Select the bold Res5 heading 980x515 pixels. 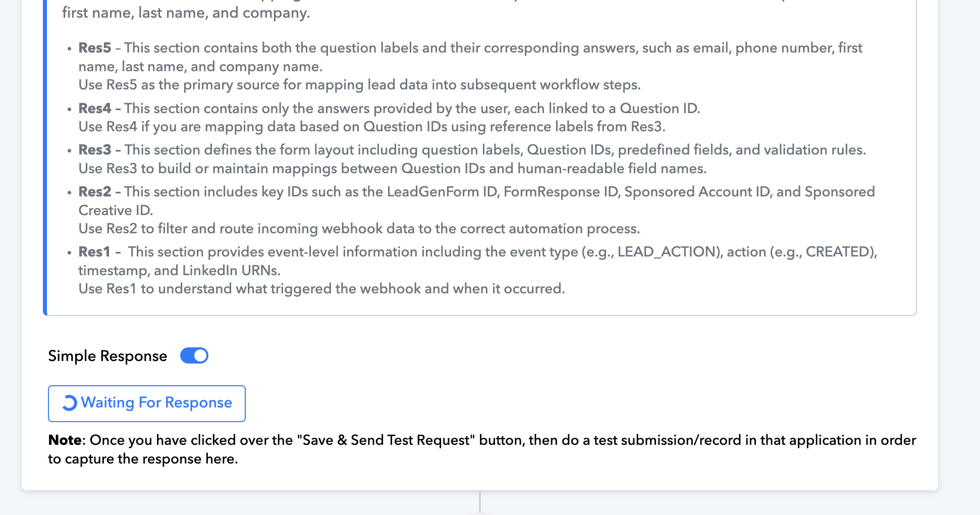pos(94,48)
